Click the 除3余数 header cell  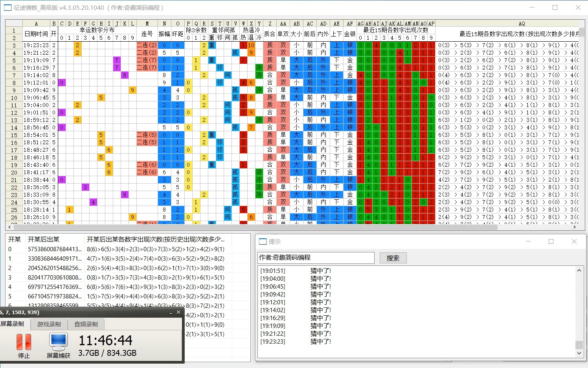(x=196, y=30)
